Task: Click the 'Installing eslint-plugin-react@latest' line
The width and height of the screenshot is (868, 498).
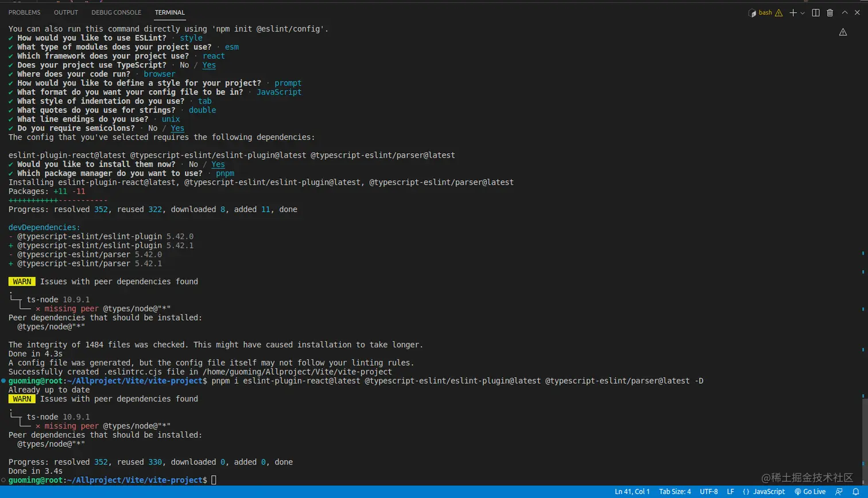Action: coord(261,183)
